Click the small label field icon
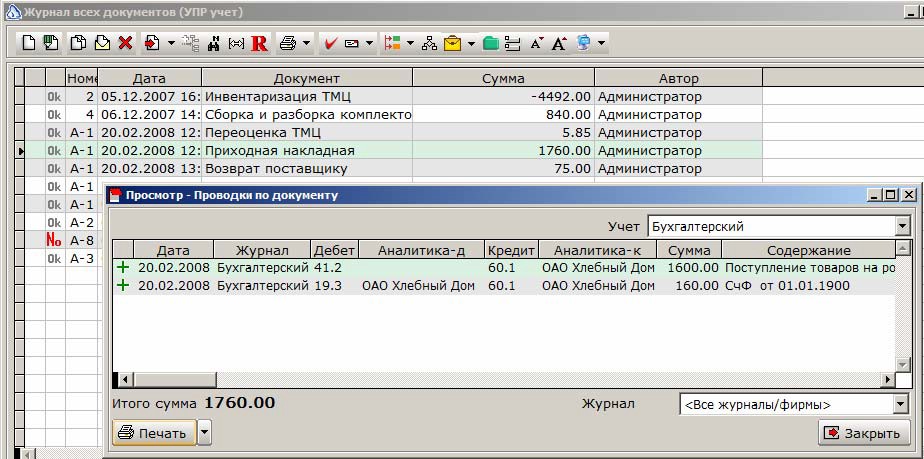The height and width of the screenshot is (459, 924). coord(352,43)
